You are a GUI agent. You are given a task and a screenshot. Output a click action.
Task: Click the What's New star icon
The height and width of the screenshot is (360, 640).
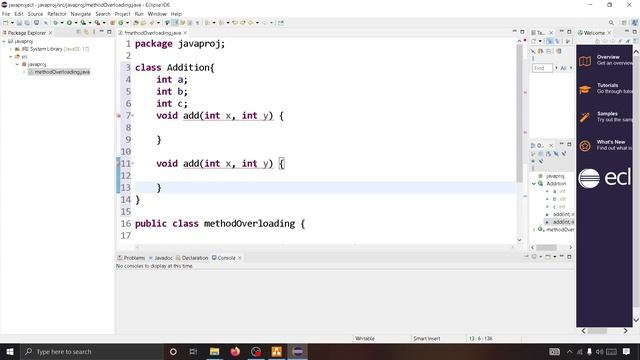[x=585, y=146]
